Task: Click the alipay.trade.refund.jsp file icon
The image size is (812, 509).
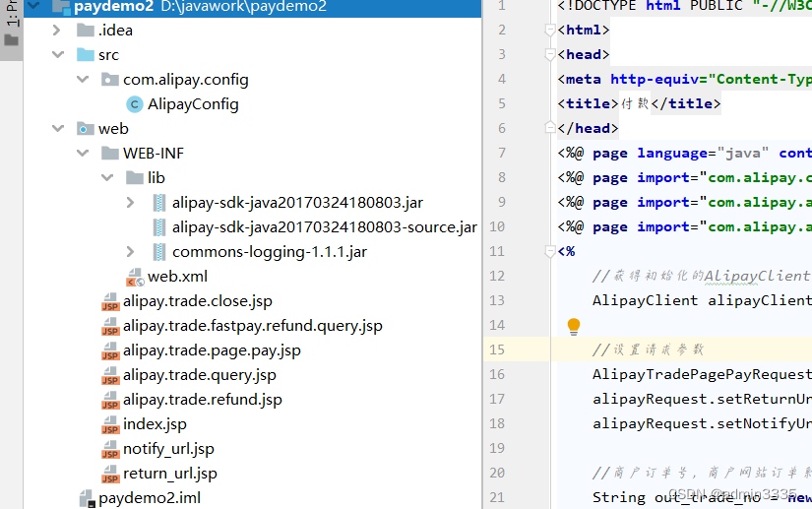Action: [110, 400]
